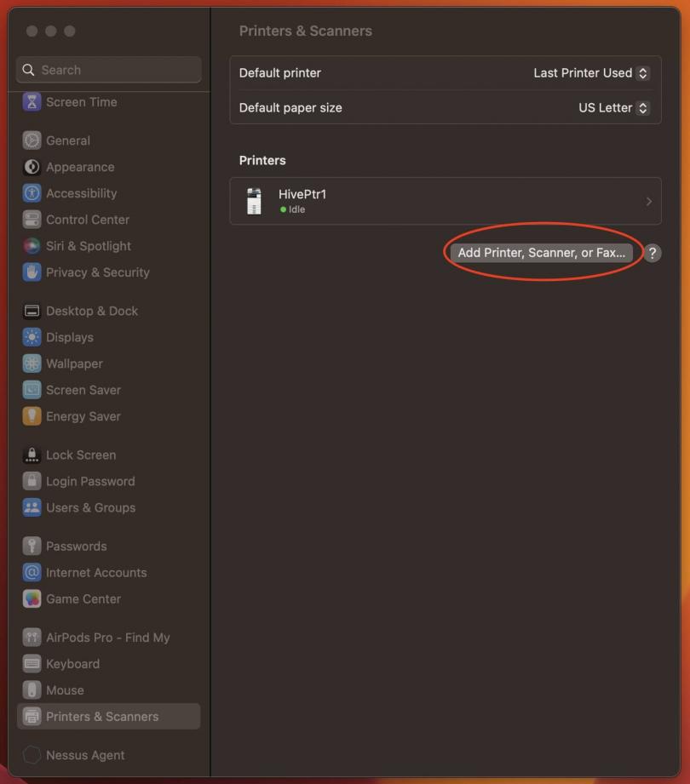Click the Login Password lock icon
The height and width of the screenshot is (784, 690).
pos(32,482)
